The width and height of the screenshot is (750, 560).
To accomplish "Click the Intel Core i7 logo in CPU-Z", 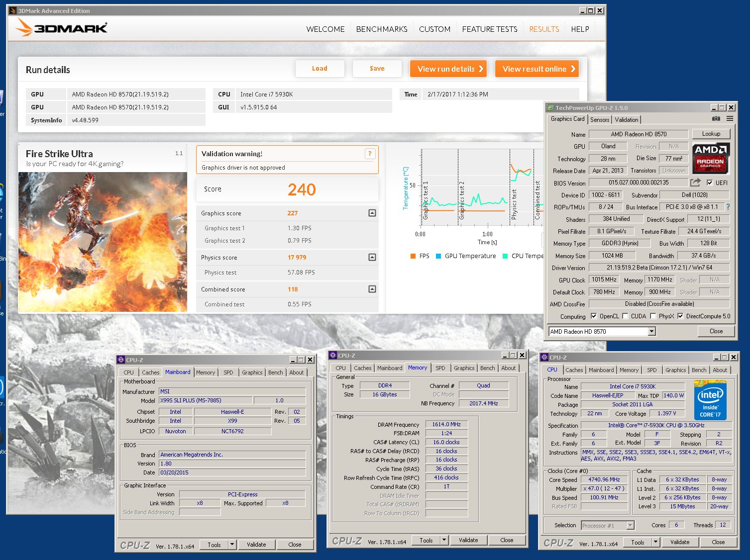I will coord(710,400).
